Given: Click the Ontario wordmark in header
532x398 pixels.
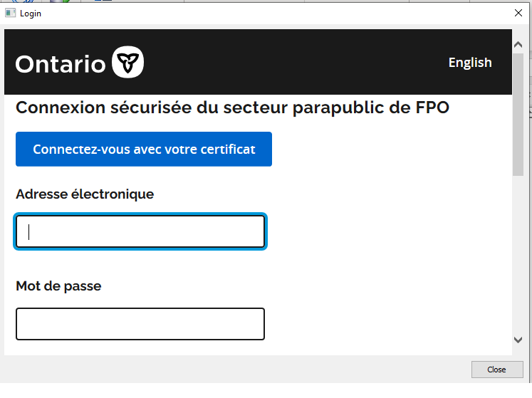Looking at the screenshot, I should pyautogui.click(x=61, y=64).
